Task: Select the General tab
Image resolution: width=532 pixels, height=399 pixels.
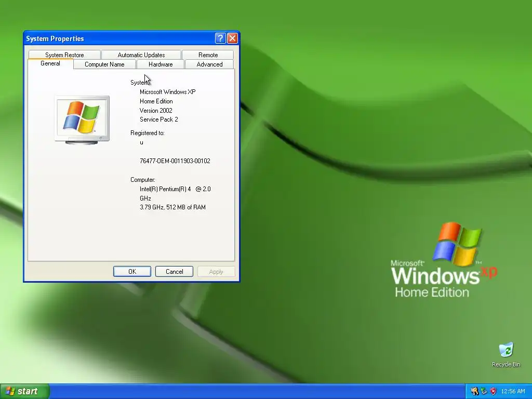Action: pos(50,63)
